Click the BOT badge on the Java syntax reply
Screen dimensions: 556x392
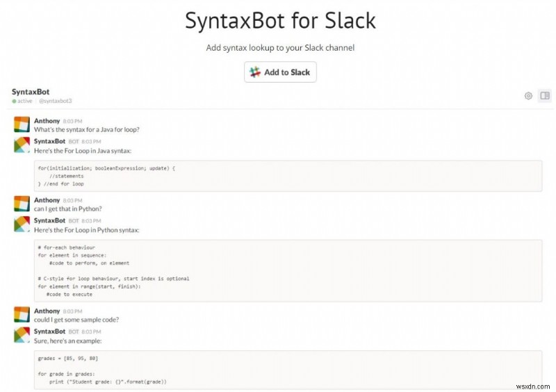(74, 142)
